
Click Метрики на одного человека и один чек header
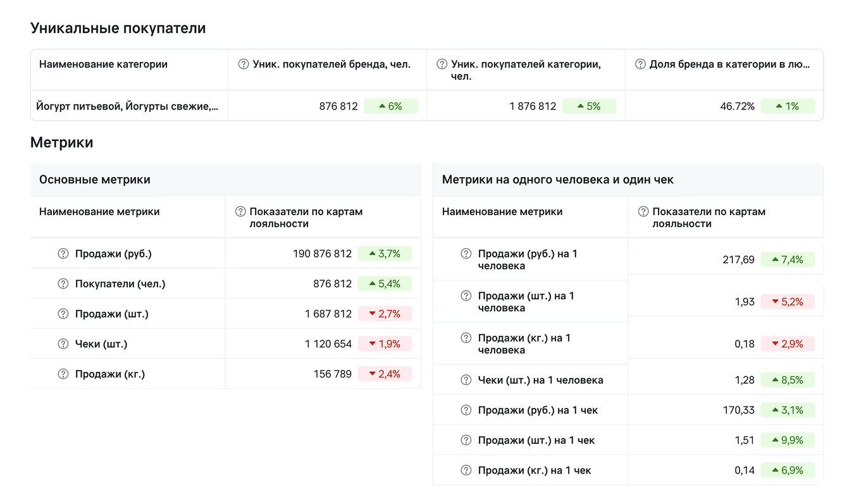(557, 180)
